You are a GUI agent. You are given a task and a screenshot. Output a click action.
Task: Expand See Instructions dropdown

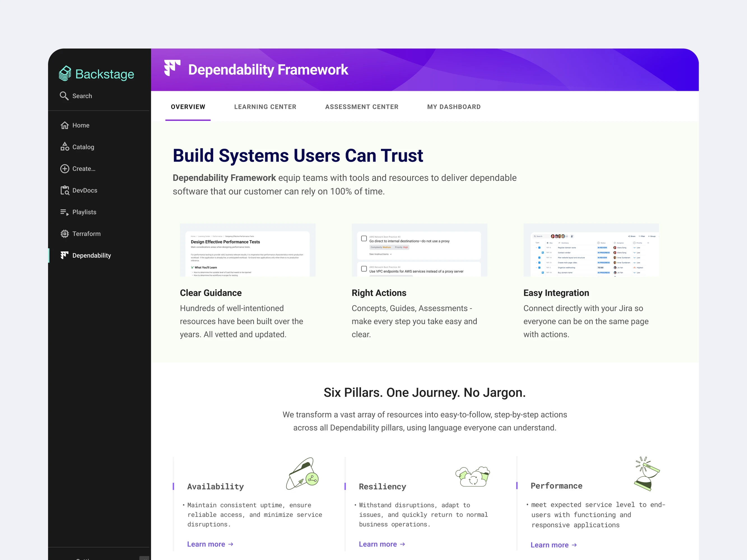(x=380, y=254)
